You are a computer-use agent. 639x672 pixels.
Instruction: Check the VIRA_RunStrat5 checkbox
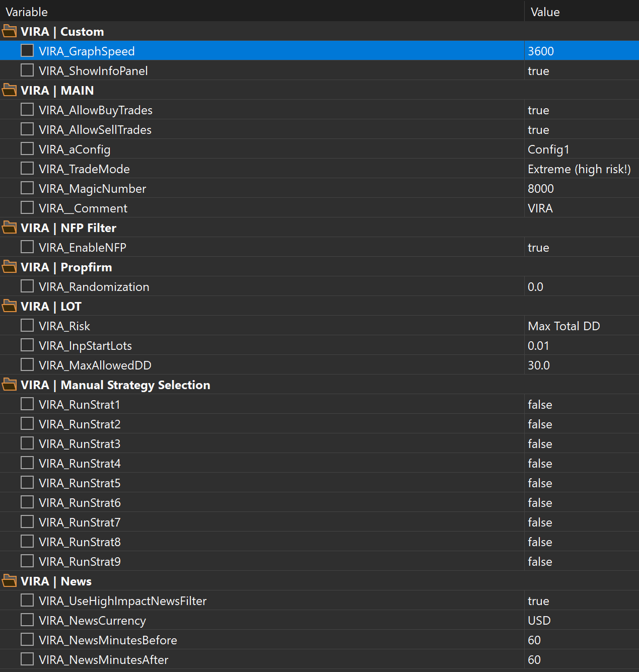tap(27, 482)
